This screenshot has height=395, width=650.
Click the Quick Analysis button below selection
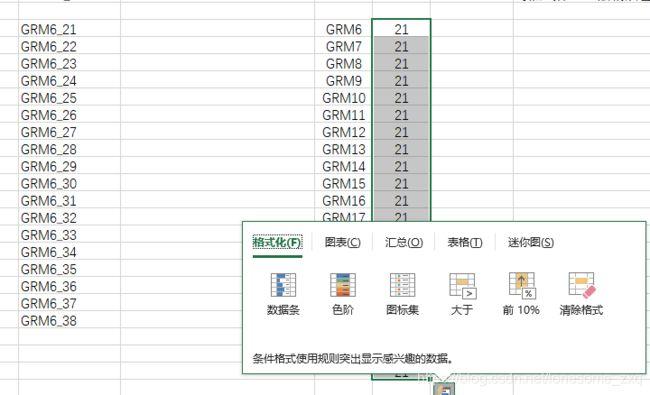point(444,389)
